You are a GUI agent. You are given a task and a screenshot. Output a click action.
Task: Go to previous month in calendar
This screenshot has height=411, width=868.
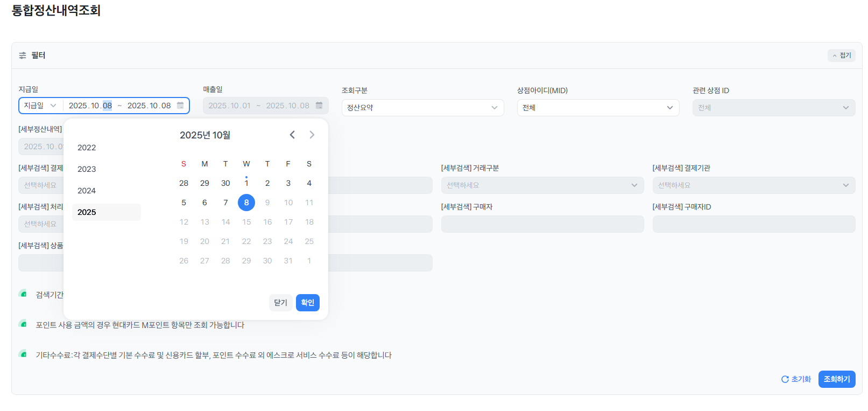pyautogui.click(x=292, y=135)
